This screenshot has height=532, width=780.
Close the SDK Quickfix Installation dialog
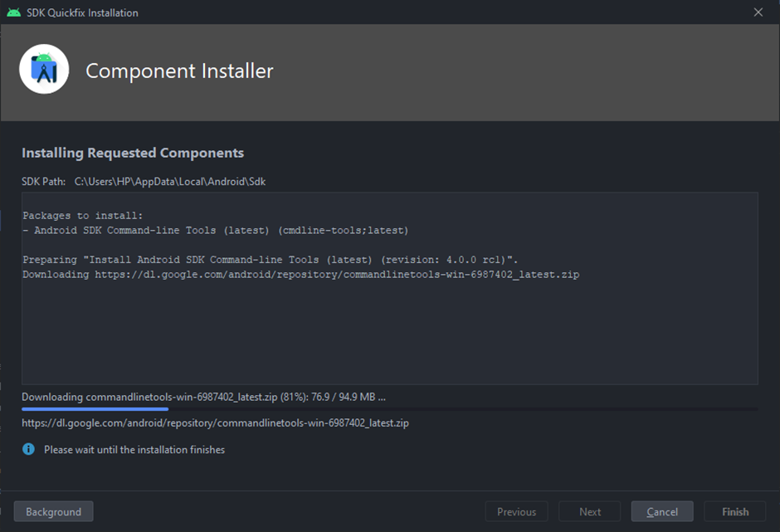(x=758, y=12)
